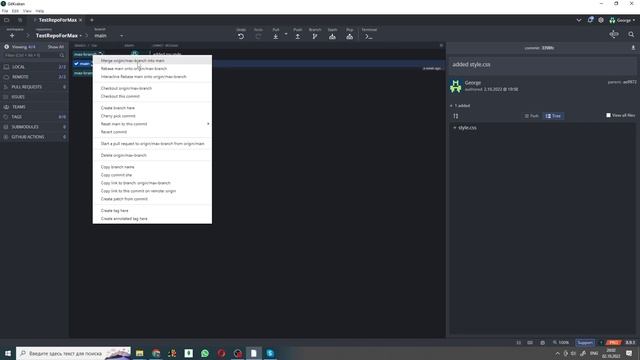Open the notifications icon at top right
The image size is (640, 360).
(590, 20)
